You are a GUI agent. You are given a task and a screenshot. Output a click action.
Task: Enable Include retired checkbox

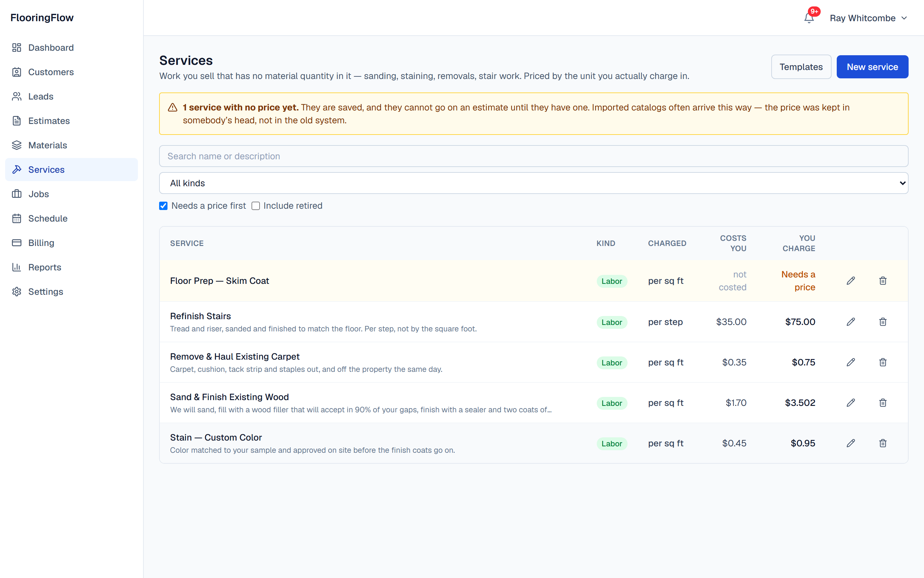256,206
